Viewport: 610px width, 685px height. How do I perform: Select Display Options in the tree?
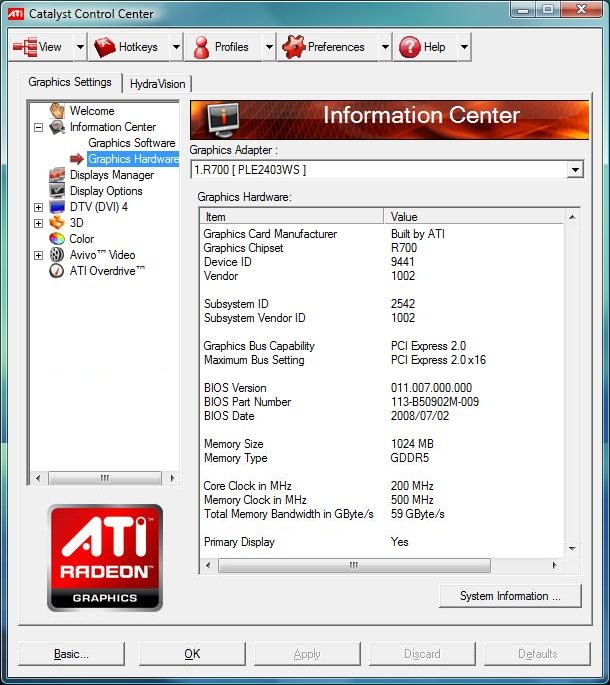[x=106, y=191]
